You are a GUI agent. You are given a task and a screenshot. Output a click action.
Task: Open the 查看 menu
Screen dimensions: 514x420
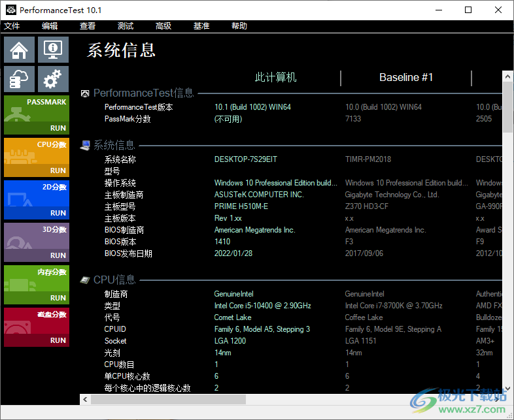tap(88, 26)
